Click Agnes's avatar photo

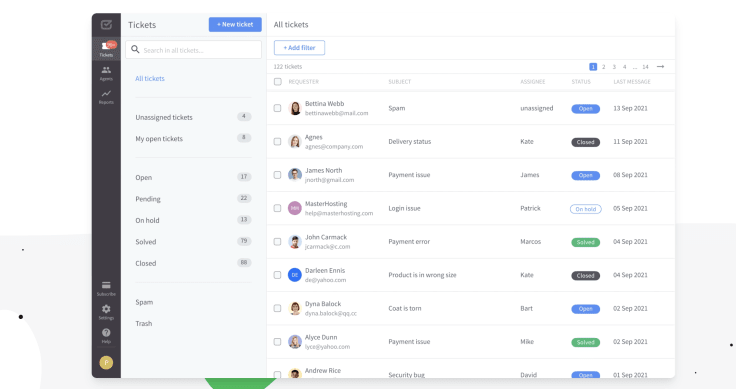(295, 142)
